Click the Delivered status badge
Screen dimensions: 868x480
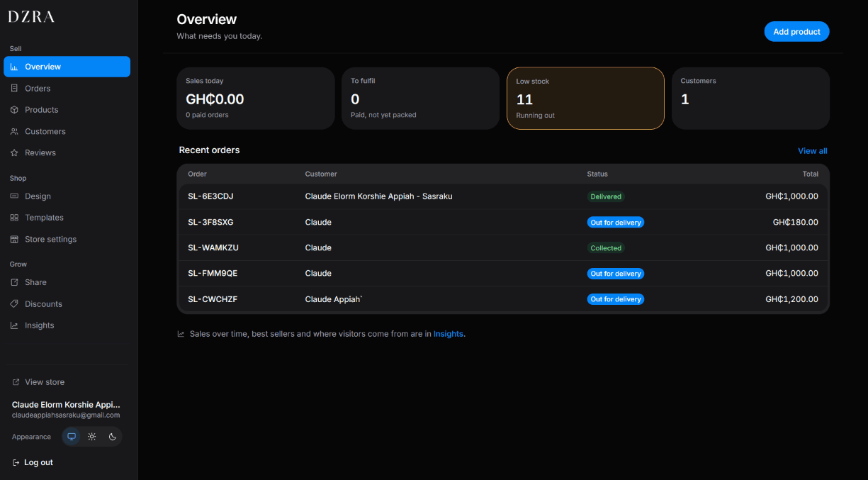pos(606,196)
